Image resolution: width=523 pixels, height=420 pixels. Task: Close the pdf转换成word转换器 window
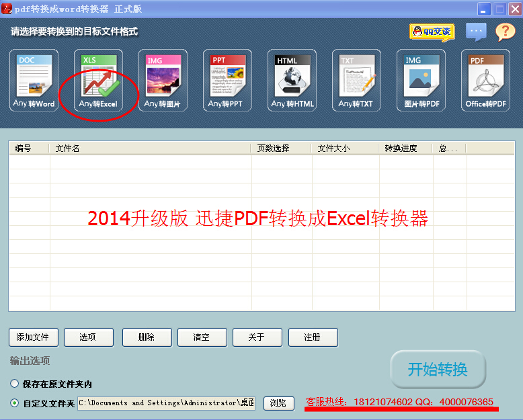tap(515, 9)
